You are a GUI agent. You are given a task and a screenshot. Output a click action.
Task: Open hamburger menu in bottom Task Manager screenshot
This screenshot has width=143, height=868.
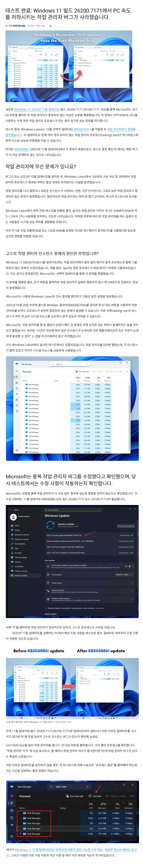pyautogui.click(x=12, y=796)
